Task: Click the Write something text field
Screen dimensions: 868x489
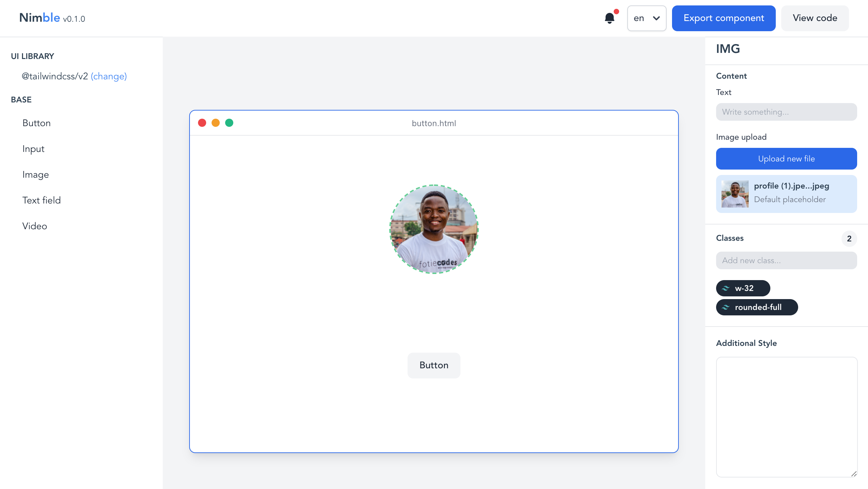Action: (x=786, y=112)
